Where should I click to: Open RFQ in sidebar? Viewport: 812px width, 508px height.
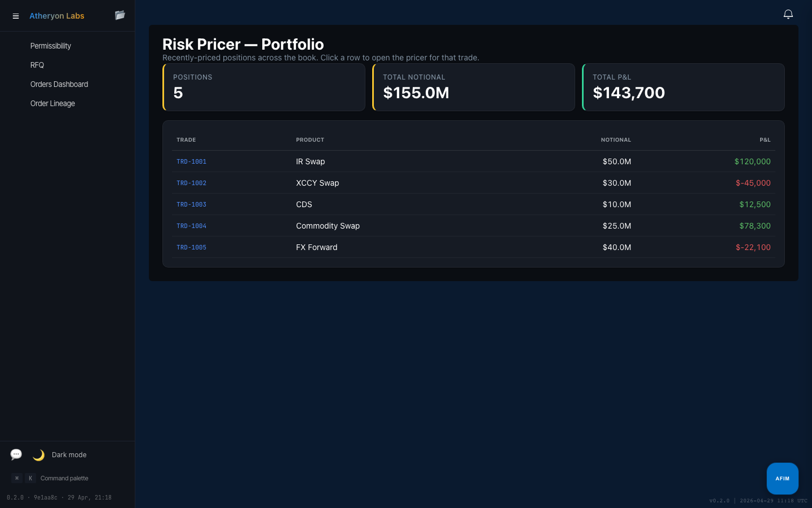(37, 65)
